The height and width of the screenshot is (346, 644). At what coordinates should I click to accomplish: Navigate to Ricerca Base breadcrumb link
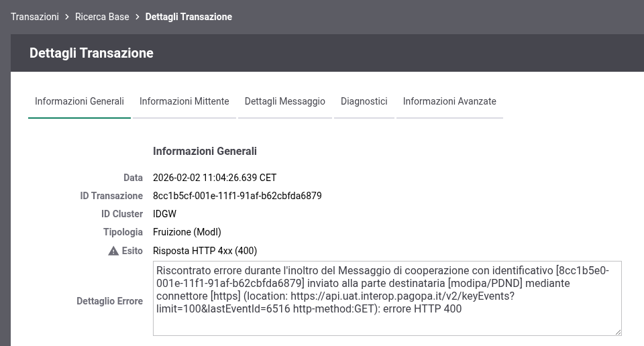102,17
